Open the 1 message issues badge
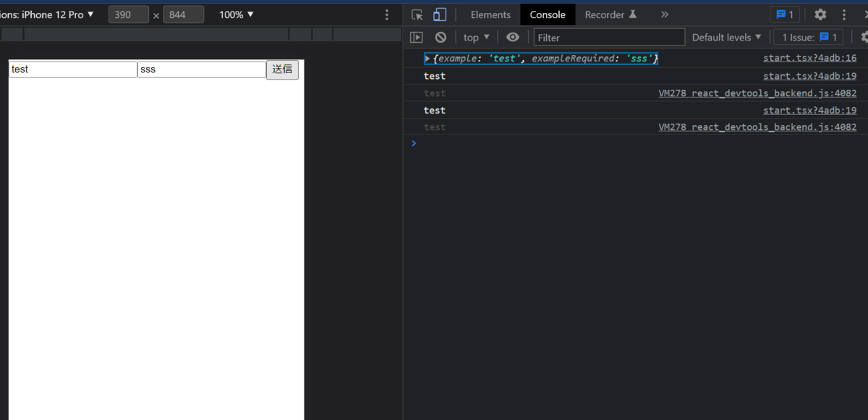 coord(785,14)
